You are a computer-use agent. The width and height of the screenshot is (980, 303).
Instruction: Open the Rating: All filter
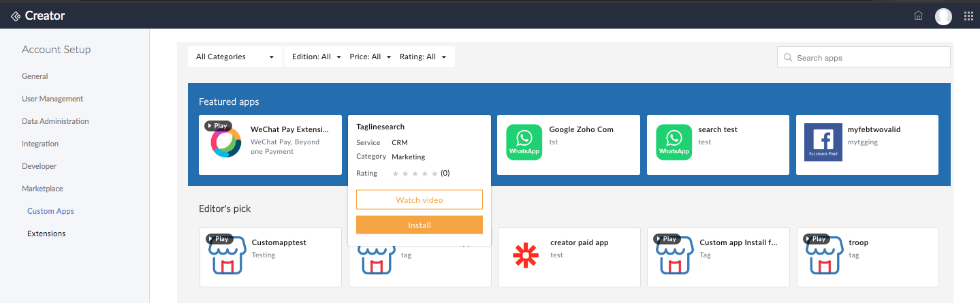423,57
